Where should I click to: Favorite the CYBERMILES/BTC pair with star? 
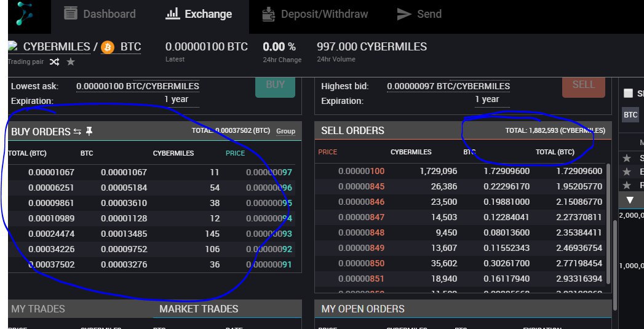click(x=71, y=61)
